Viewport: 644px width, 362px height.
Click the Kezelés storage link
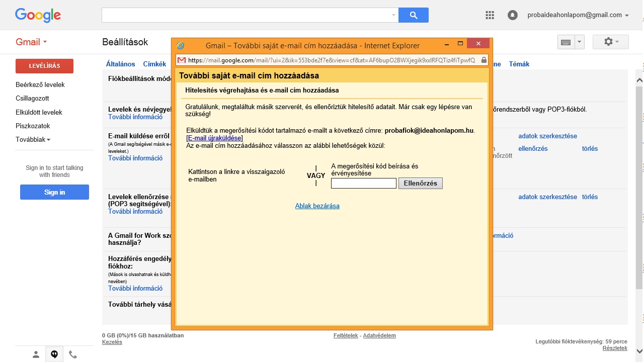point(112,342)
